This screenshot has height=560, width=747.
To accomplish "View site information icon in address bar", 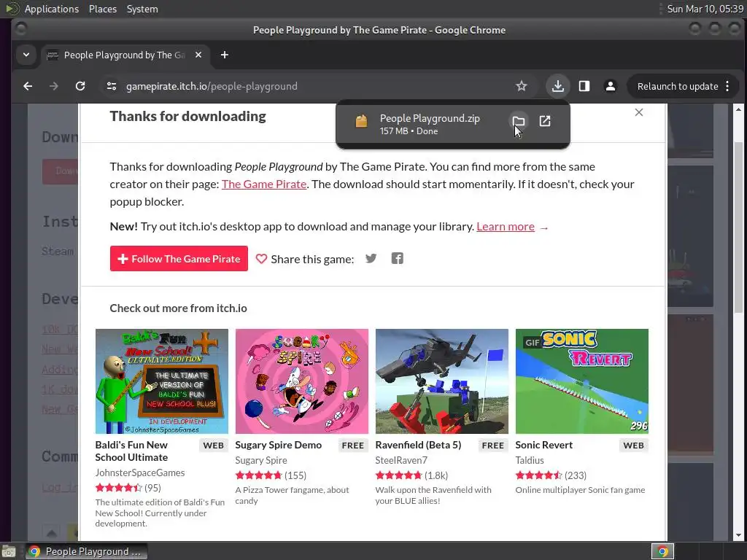I will (112, 86).
